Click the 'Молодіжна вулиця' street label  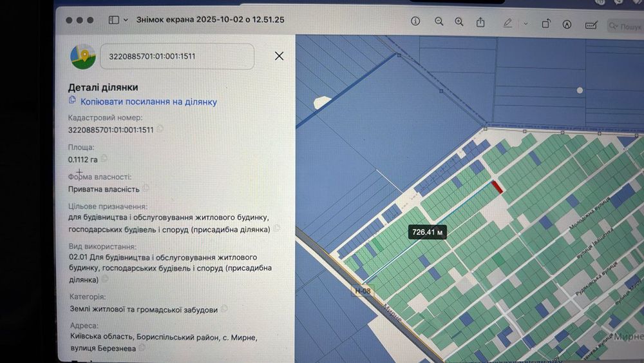coord(590,214)
